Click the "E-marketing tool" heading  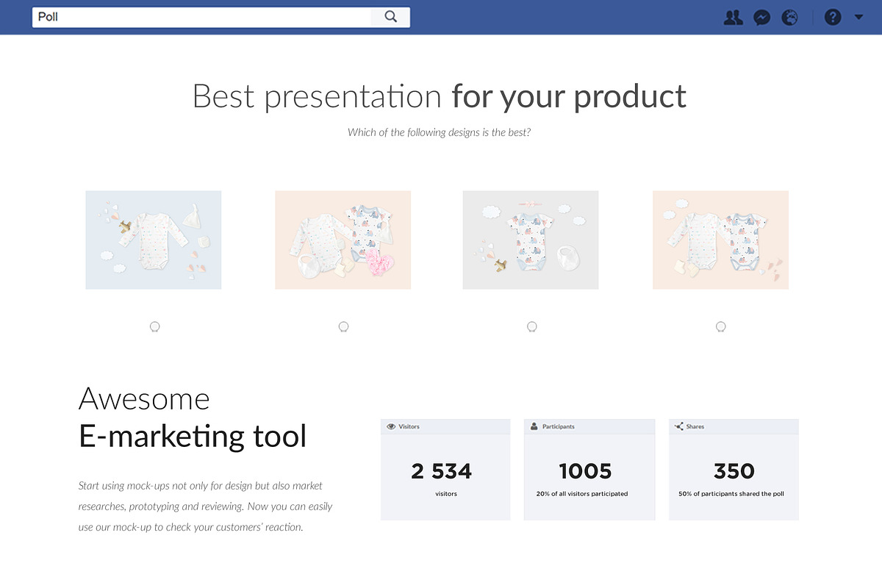pos(193,436)
